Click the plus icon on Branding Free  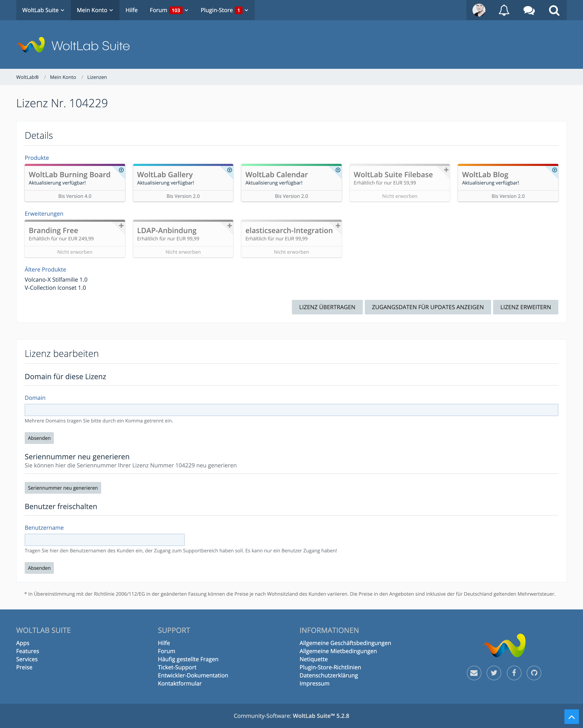pyautogui.click(x=121, y=226)
